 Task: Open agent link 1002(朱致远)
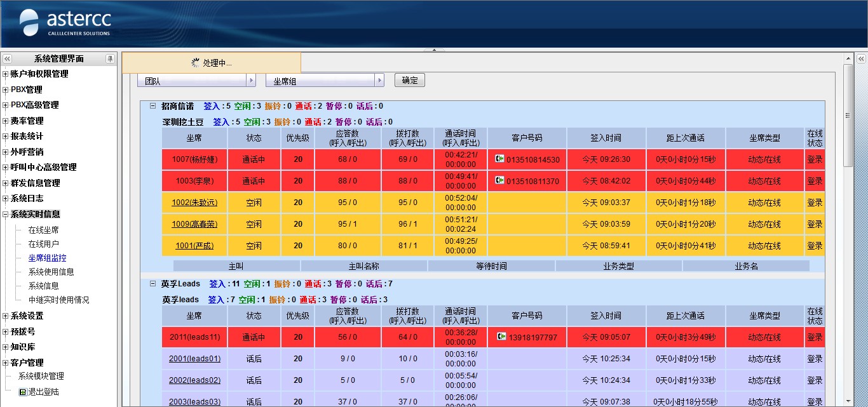click(x=194, y=203)
